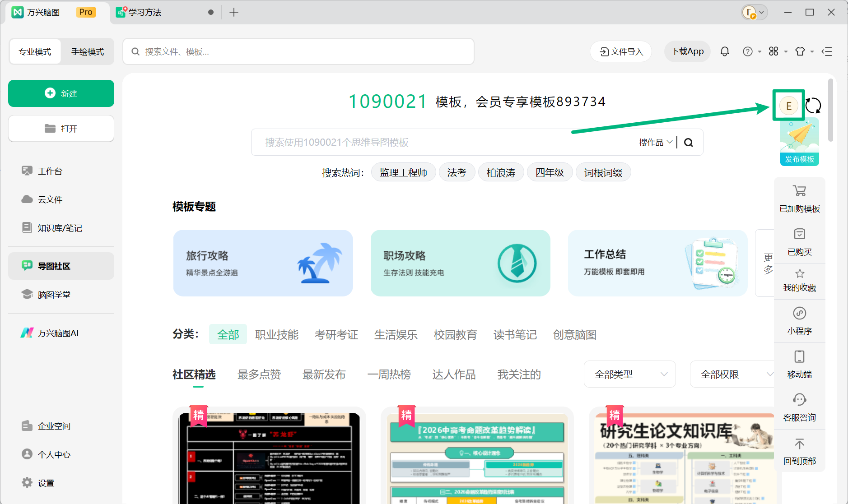Switch to 最新发布 tab

(x=324, y=375)
